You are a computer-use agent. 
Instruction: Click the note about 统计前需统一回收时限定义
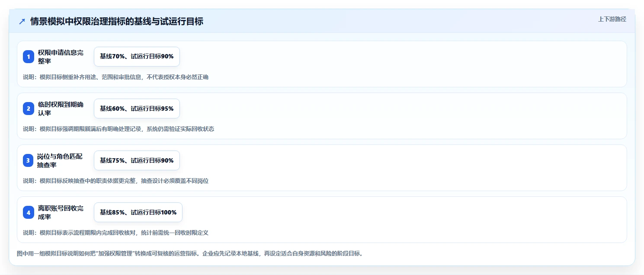[116, 233]
